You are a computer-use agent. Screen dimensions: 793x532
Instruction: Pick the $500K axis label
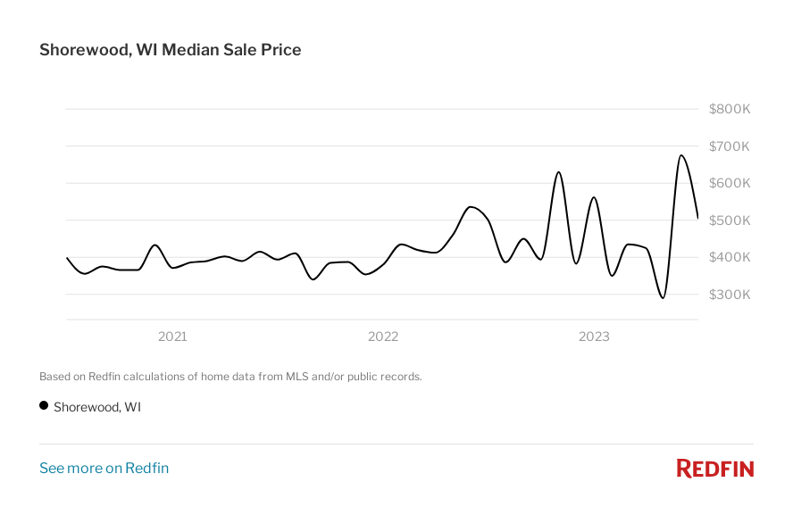pyautogui.click(x=729, y=220)
